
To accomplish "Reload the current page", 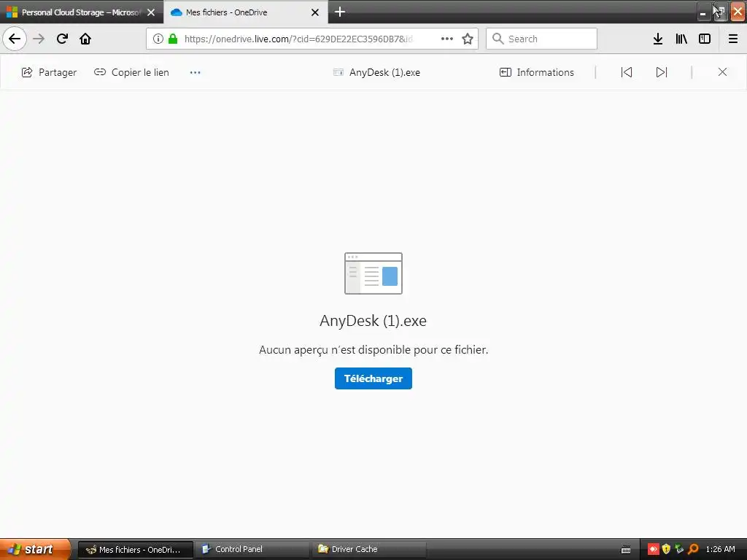I will (62, 39).
